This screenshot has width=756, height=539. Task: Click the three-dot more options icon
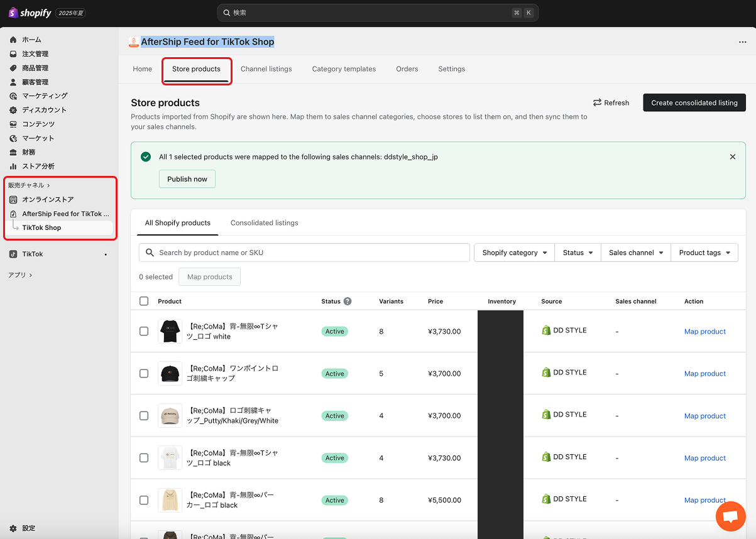pyautogui.click(x=742, y=42)
